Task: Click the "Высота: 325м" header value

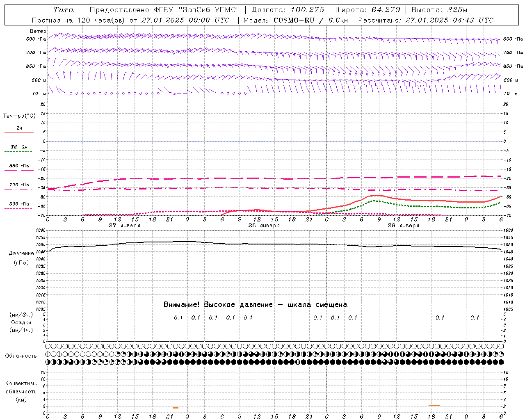Action: (439, 10)
